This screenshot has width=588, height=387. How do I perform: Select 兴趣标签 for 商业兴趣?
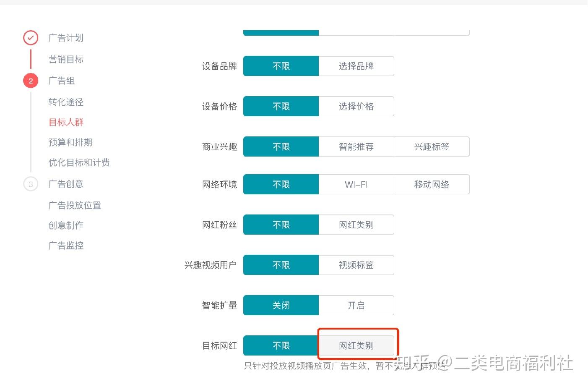[431, 146]
